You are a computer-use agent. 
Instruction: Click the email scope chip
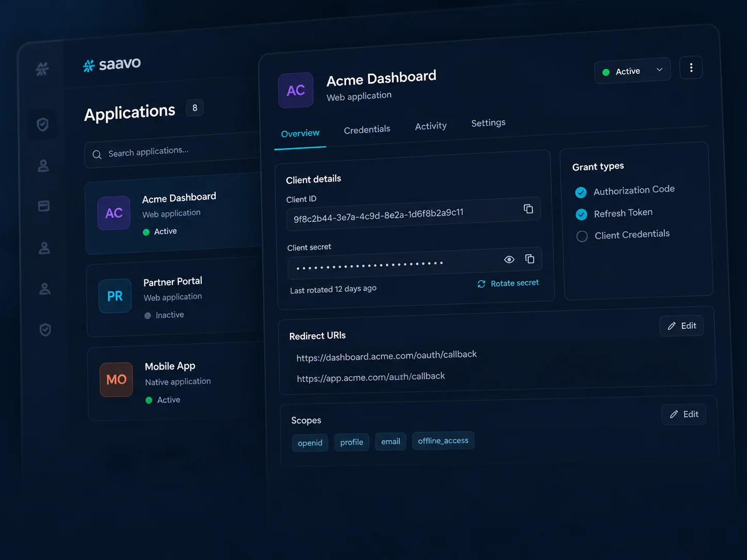coord(391,441)
